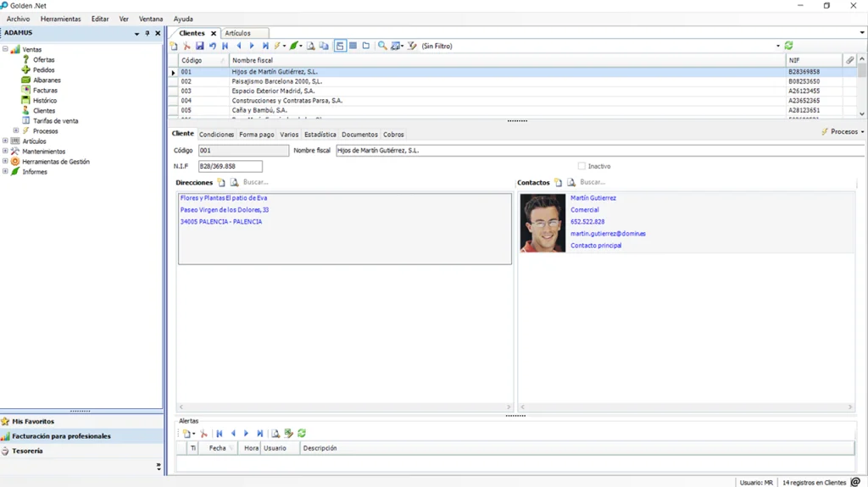Click the martin.gutierrez email link
868x487 pixels.
tap(608, 234)
